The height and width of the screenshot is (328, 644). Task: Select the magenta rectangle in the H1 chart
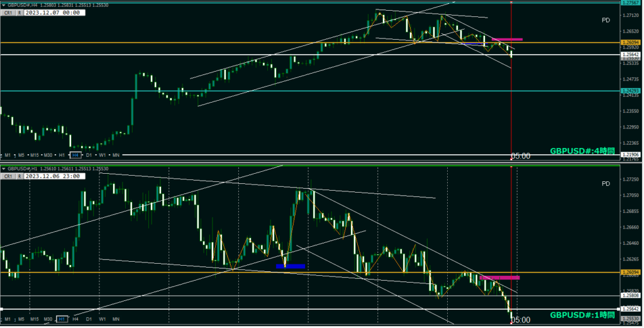[x=499, y=278]
